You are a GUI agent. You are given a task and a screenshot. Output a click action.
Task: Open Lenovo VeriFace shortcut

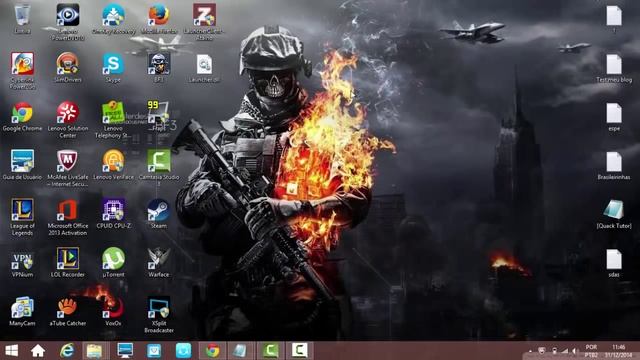click(113, 165)
